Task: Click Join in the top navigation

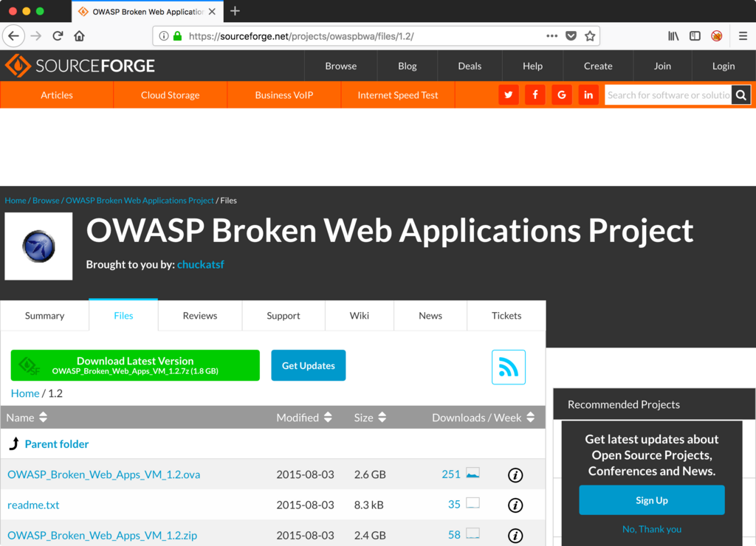Action: pos(662,66)
